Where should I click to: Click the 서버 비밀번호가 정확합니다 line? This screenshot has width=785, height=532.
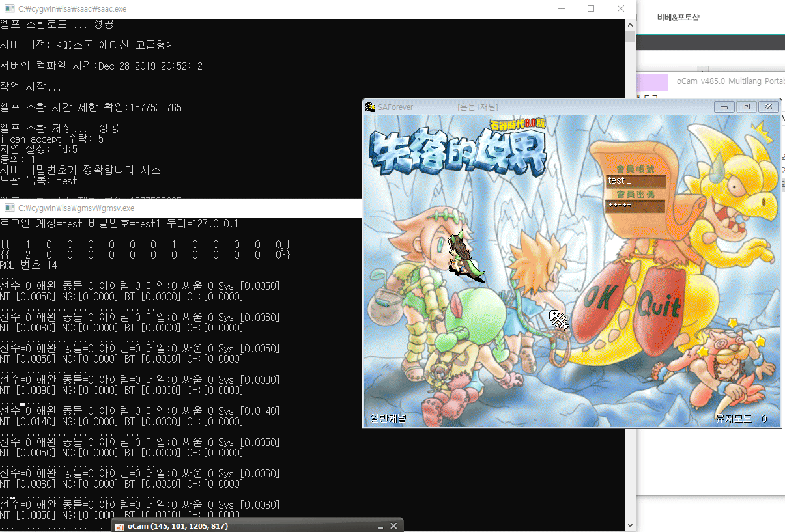tap(81, 170)
